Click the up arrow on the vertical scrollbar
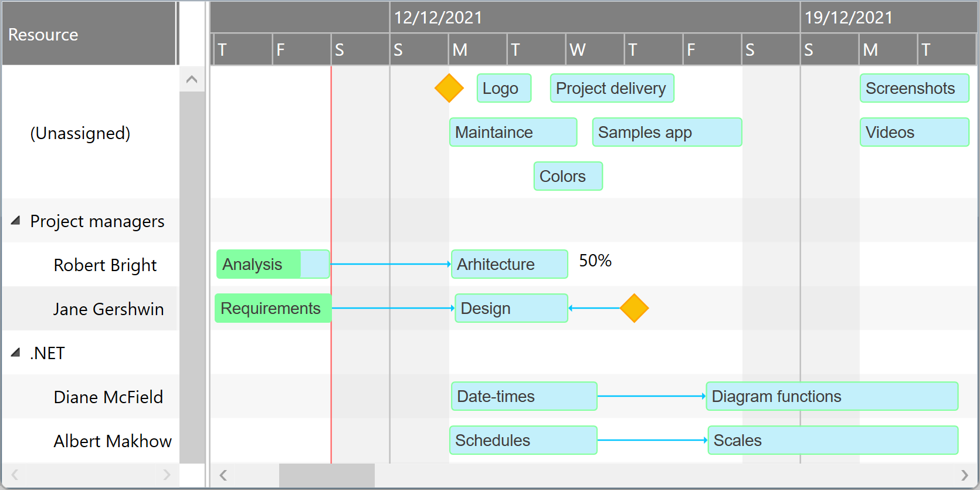The height and width of the screenshot is (490, 980). point(191,79)
